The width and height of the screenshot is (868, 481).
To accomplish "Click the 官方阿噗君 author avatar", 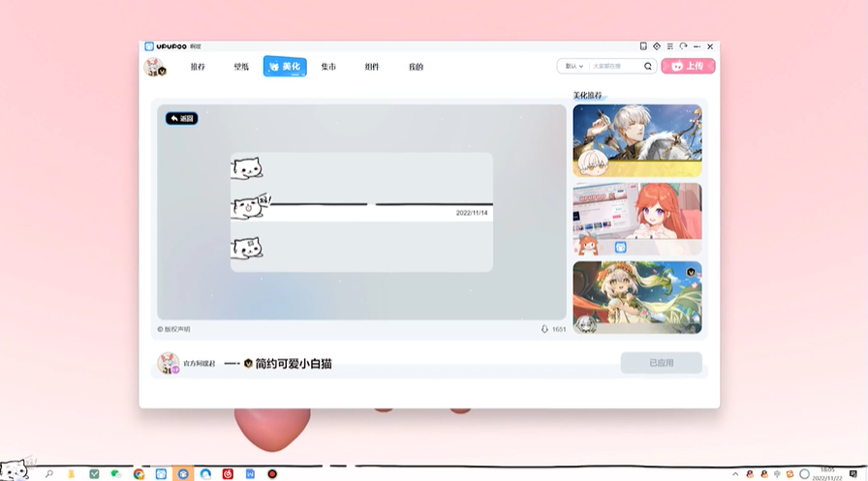I will pyautogui.click(x=168, y=363).
